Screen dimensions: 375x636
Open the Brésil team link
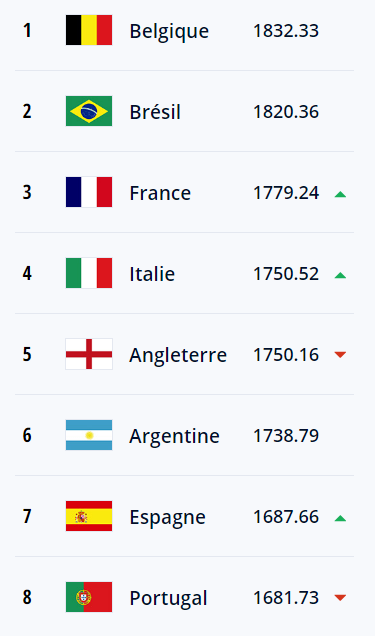click(x=155, y=112)
